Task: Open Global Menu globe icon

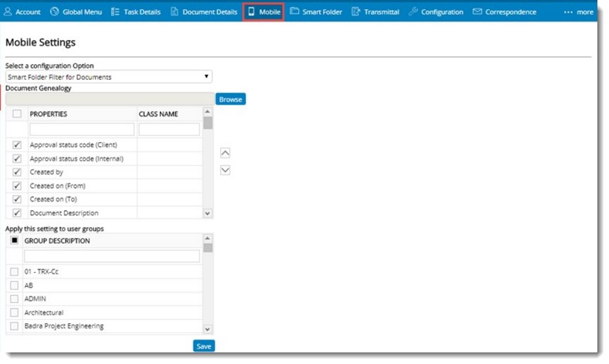Action: tap(54, 12)
